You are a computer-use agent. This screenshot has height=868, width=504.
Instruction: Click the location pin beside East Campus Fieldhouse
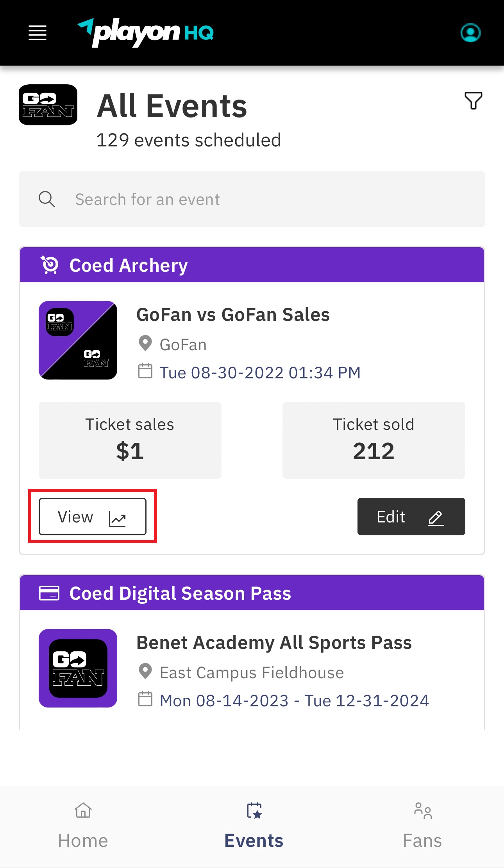[x=145, y=672]
